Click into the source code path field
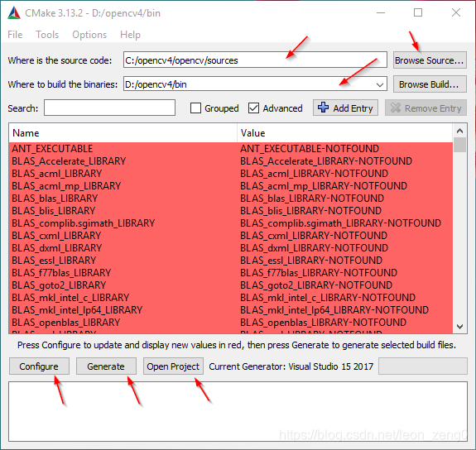Screen dimensions: 476x450 (255, 60)
